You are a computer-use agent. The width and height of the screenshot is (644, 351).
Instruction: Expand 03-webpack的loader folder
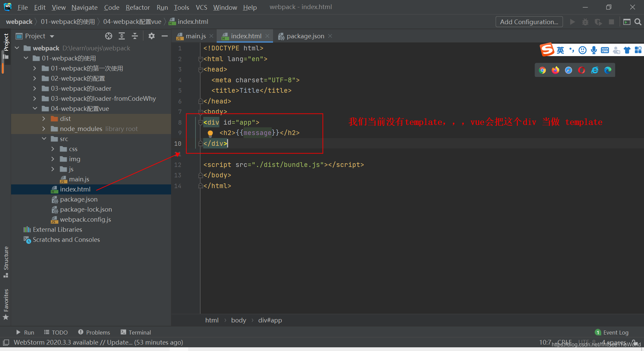35,88
